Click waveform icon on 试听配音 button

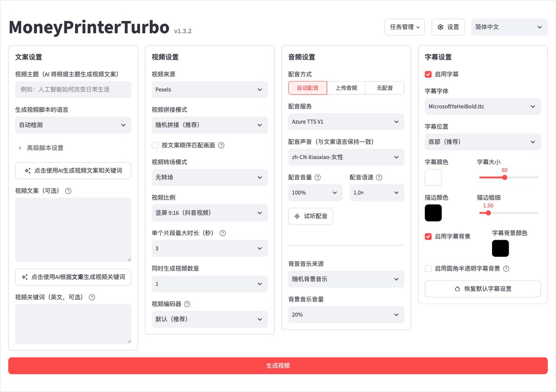pos(297,216)
